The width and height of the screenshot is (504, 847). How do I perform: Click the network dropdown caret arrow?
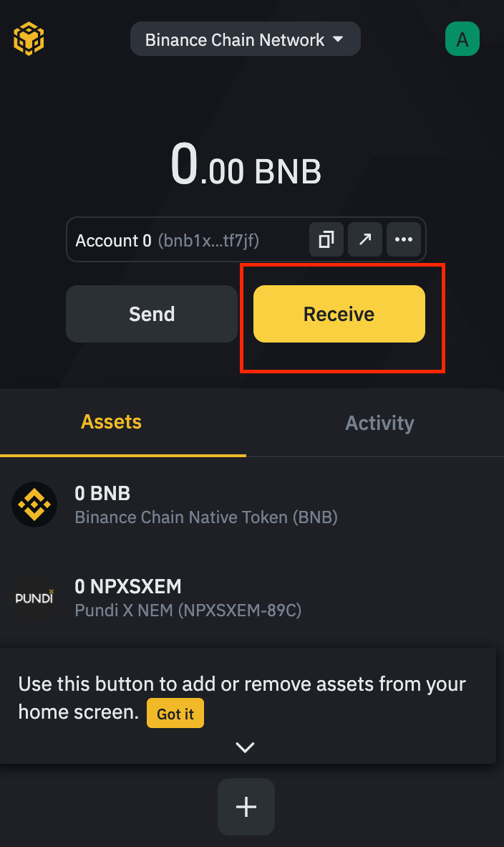tap(339, 39)
